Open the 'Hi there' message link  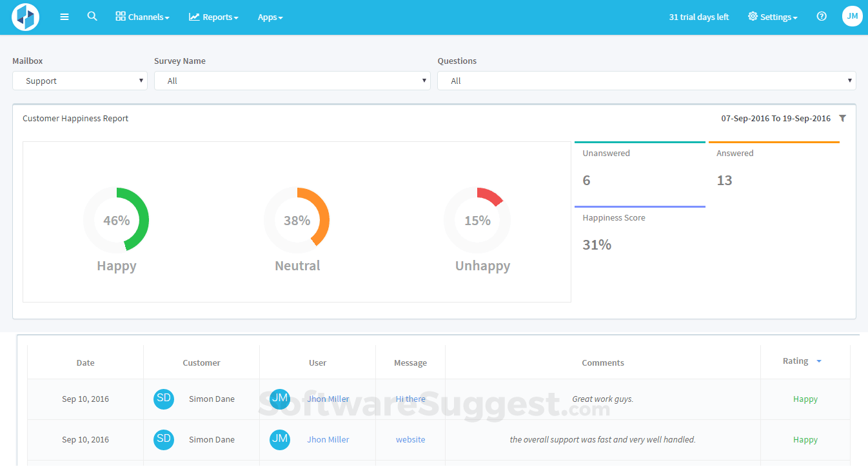coord(410,399)
